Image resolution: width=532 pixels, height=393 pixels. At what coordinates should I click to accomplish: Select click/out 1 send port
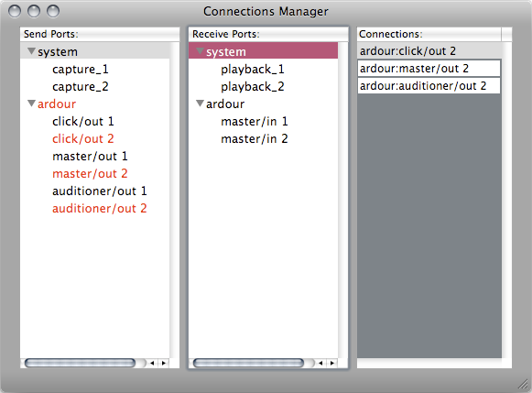pos(82,122)
